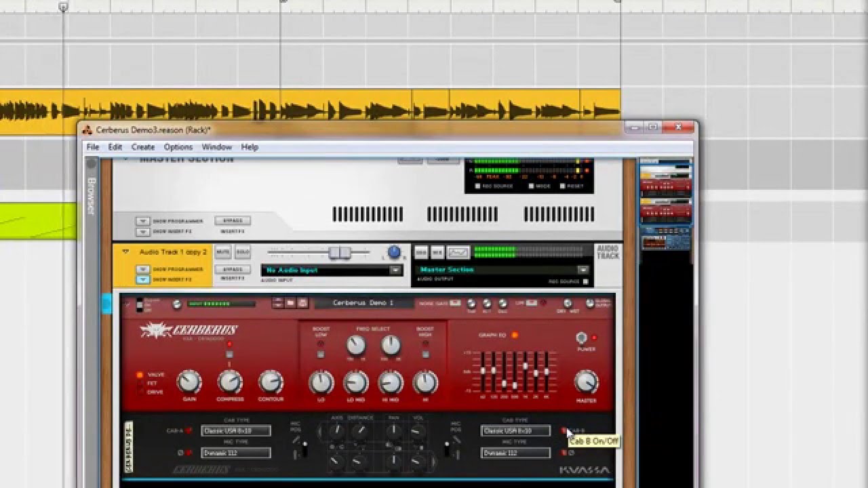Toggle the Cab A on/off button

click(189, 430)
